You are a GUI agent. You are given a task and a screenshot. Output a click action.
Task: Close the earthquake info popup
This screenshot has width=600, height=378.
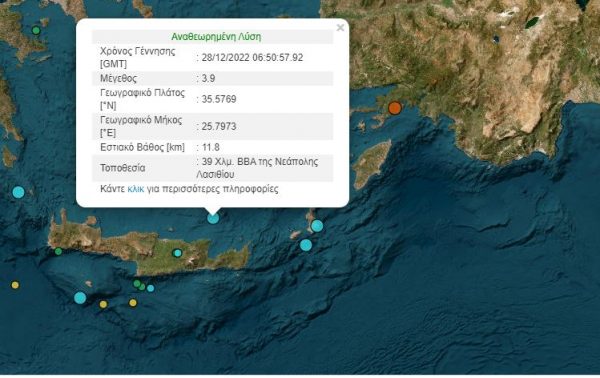[x=340, y=28]
